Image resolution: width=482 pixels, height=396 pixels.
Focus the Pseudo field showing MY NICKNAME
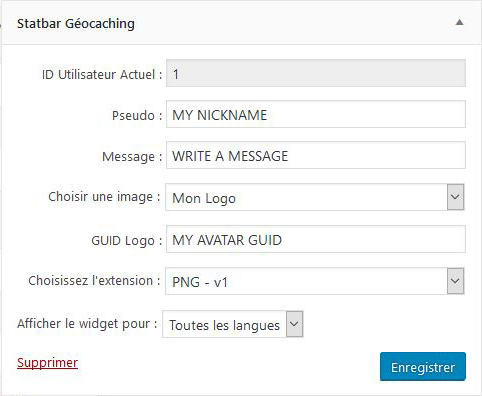[x=316, y=114]
